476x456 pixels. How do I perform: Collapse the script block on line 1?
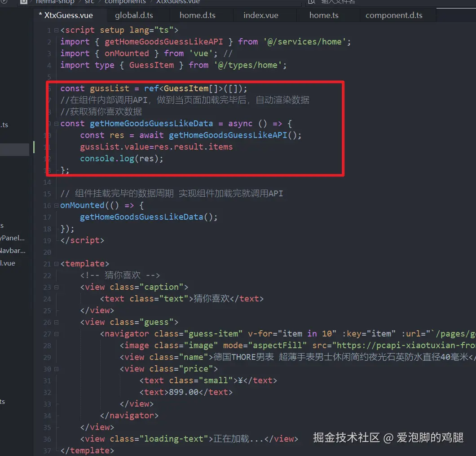(56, 31)
